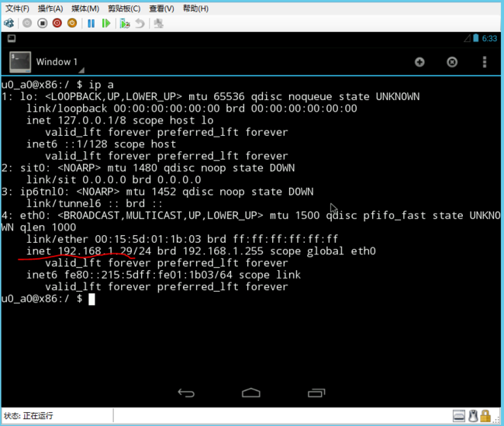Screen dimensions: 504x426
Task: Open the 文件(F) menu
Action: click(17, 9)
